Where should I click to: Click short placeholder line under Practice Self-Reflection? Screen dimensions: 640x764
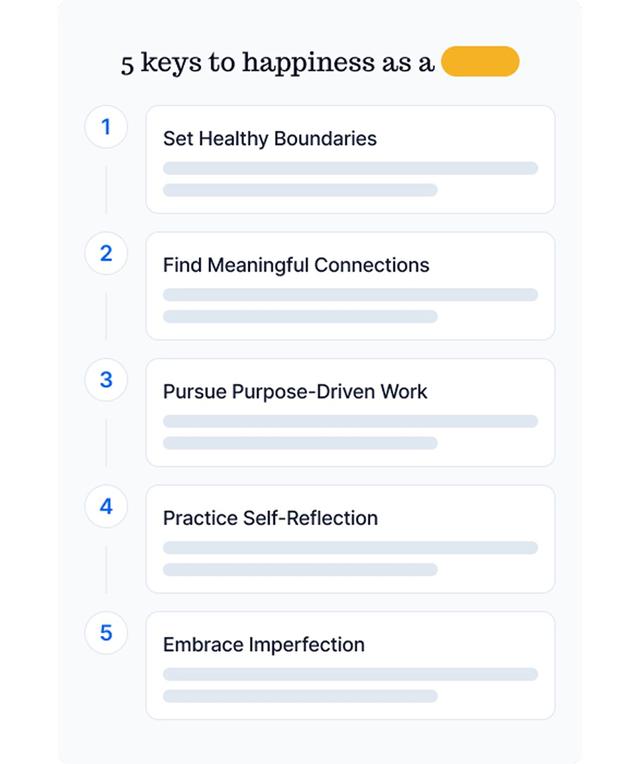[300, 570]
